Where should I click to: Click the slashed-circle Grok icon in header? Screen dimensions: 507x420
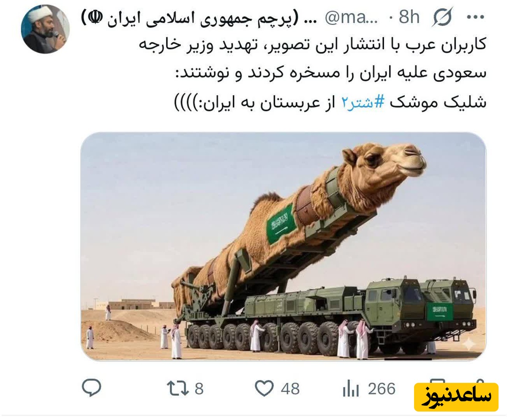(442, 17)
